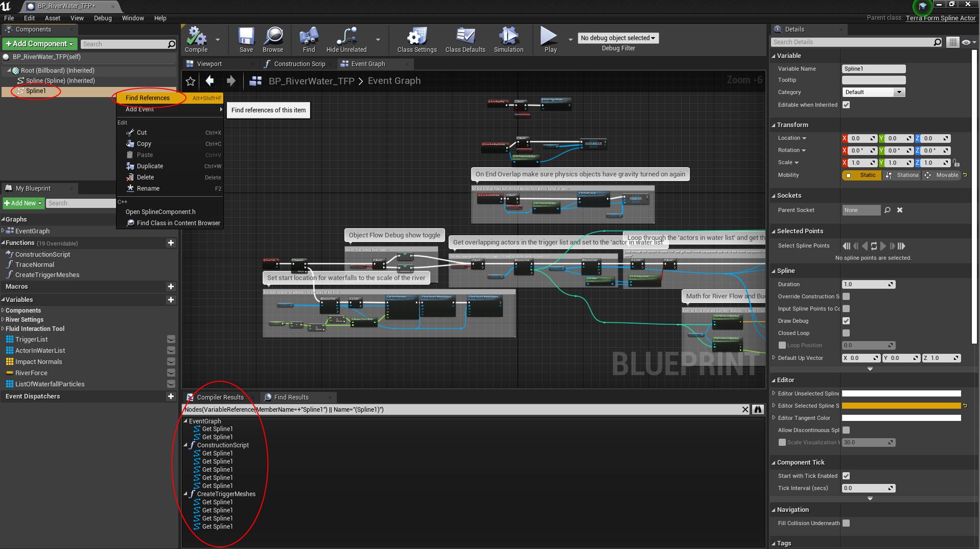Go forward with the graph right arrow

[231, 80]
